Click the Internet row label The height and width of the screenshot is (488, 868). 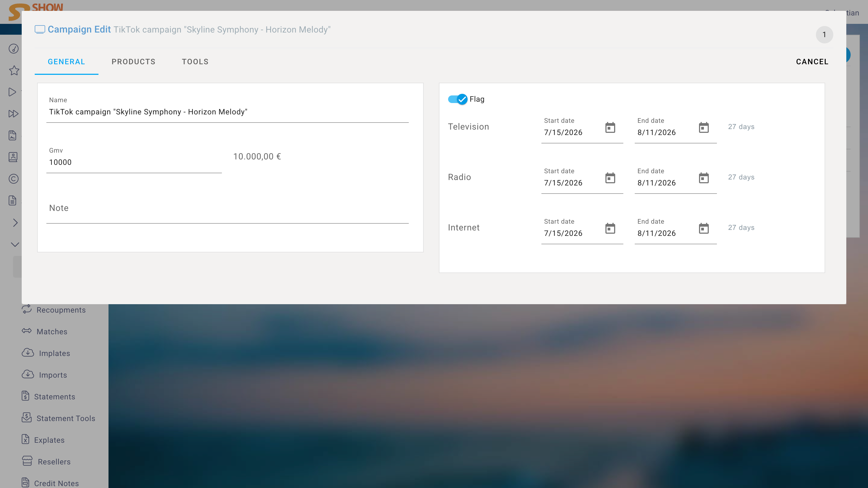coord(464,228)
